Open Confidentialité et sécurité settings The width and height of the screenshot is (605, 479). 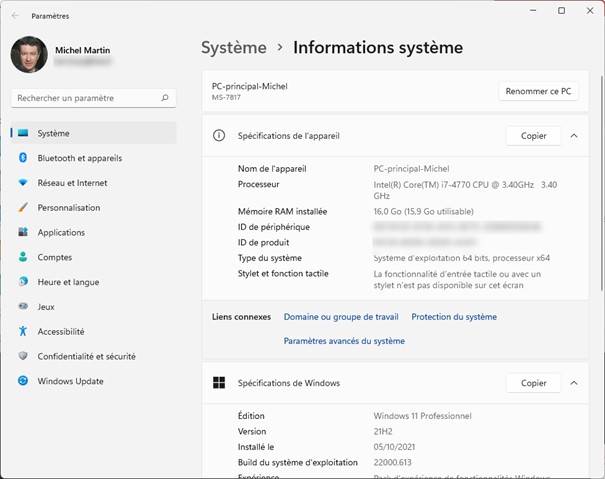tap(86, 356)
